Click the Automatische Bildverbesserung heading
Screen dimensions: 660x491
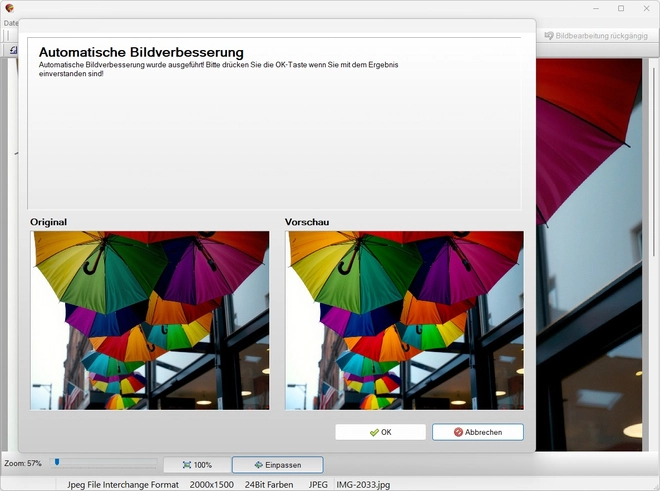tap(141, 52)
